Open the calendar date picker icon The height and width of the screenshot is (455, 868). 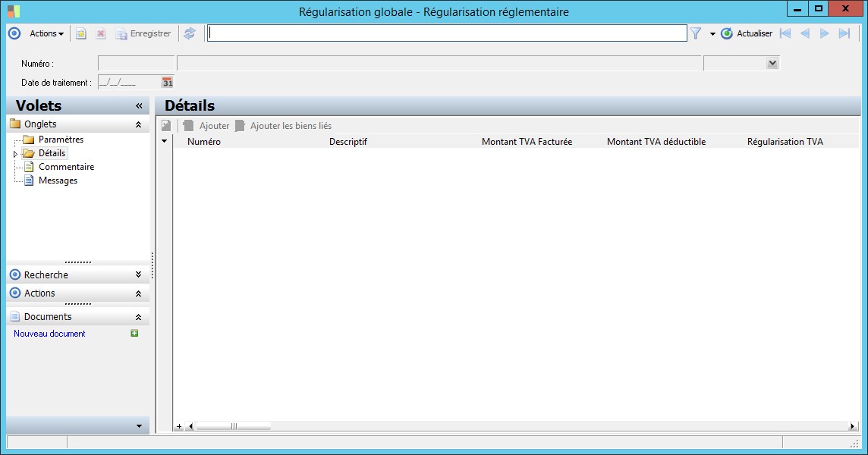click(x=167, y=83)
